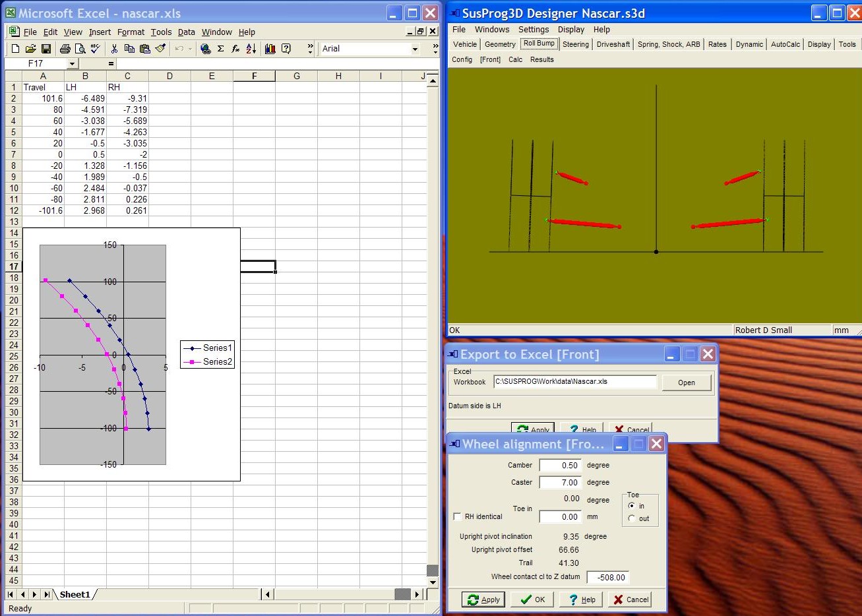Image resolution: width=862 pixels, height=616 pixels.
Task: Expand the Arial font dropdown
Action: pyautogui.click(x=415, y=49)
